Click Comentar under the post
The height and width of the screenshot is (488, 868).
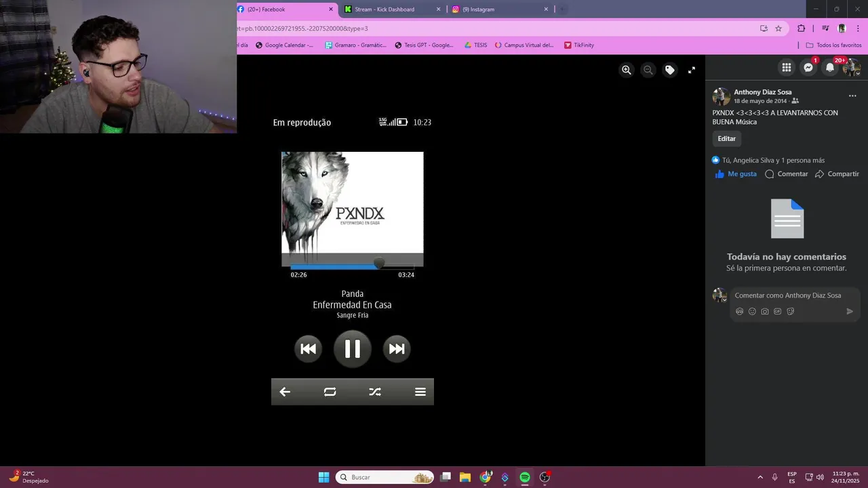click(787, 174)
